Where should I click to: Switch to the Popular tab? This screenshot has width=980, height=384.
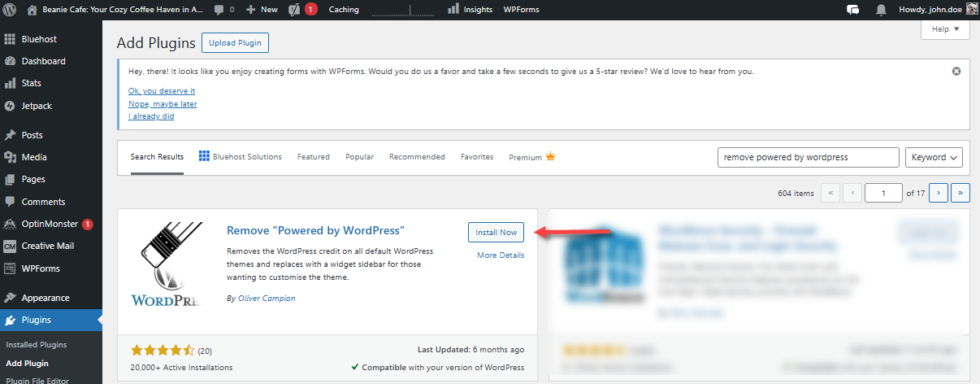tap(359, 157)
